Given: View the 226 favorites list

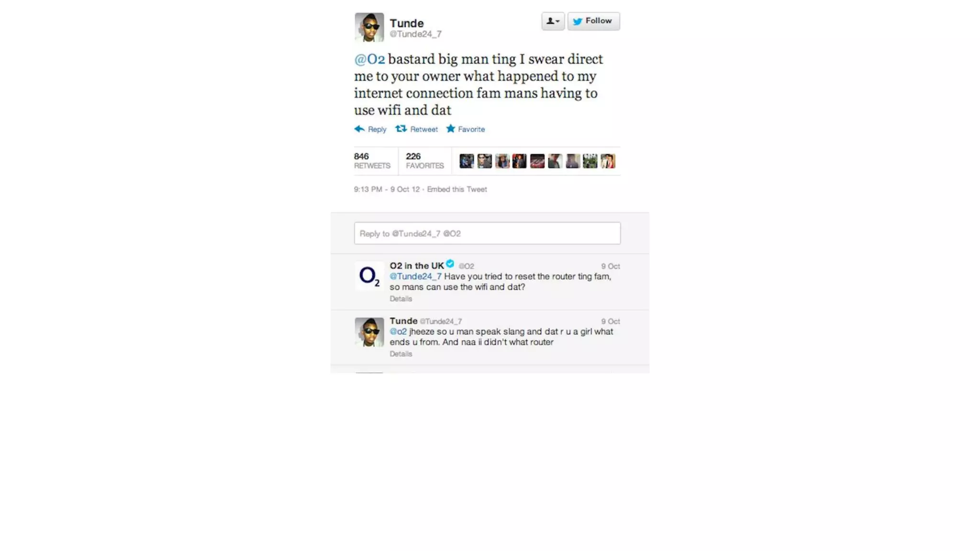Looking at the screenshot, I should point(424,161).
